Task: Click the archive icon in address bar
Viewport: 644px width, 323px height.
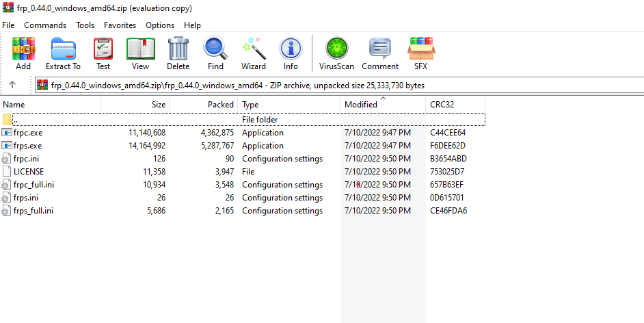Action: pyautogui.click(x=42, y=85)
